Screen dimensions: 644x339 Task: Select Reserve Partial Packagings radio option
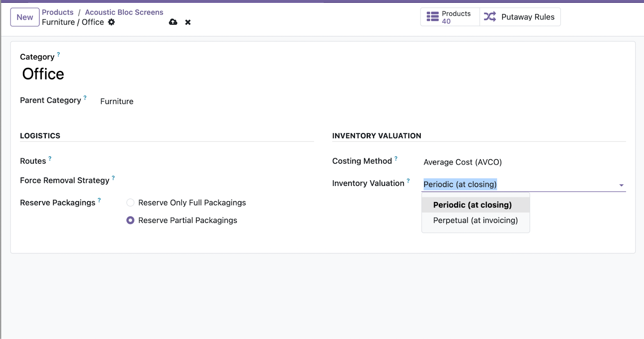point(130,220)
